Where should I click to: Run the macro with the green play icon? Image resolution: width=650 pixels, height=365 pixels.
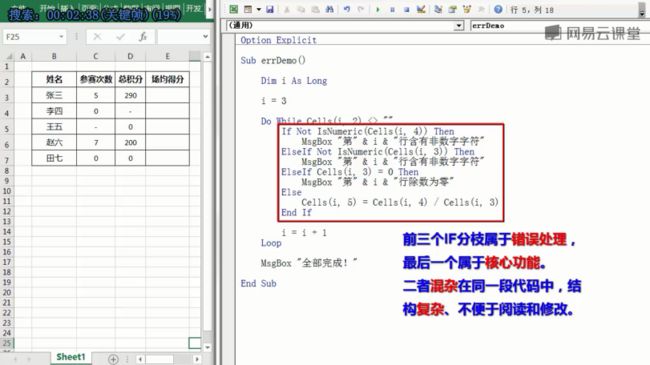point(378,9)
